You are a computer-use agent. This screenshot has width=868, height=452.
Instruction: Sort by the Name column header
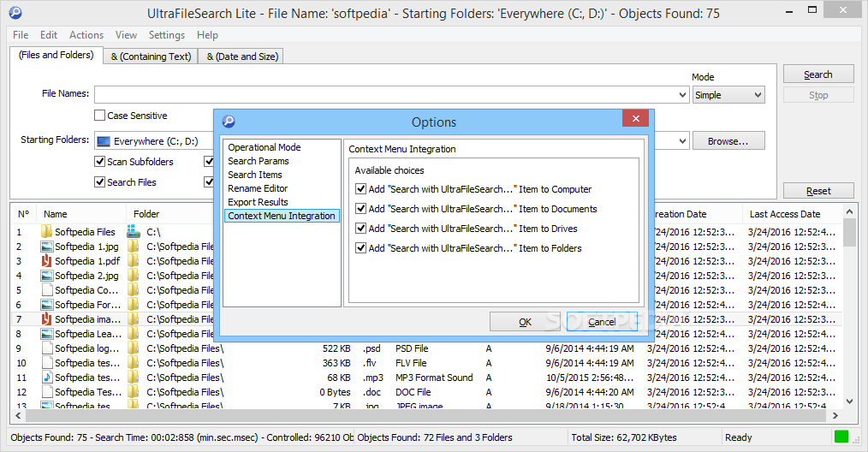(81, 214)
